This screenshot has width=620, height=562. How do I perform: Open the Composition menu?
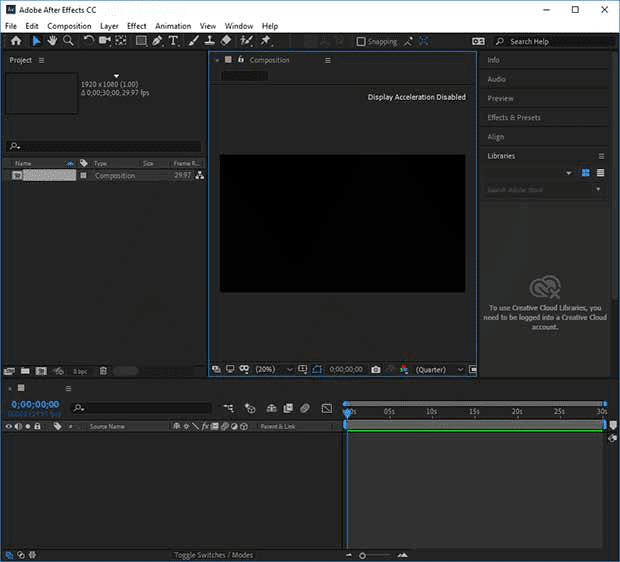pos(69,26)
